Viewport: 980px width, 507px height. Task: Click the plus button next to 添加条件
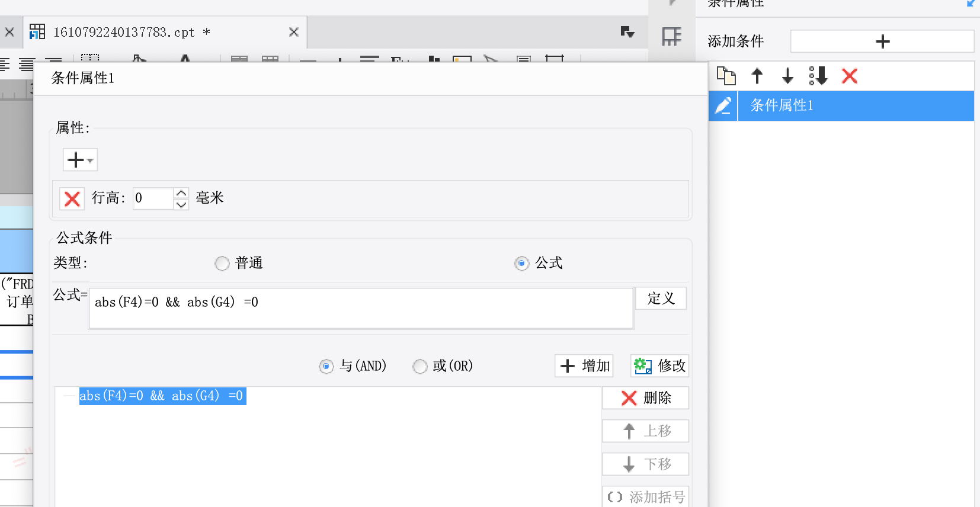pos(882,41)
